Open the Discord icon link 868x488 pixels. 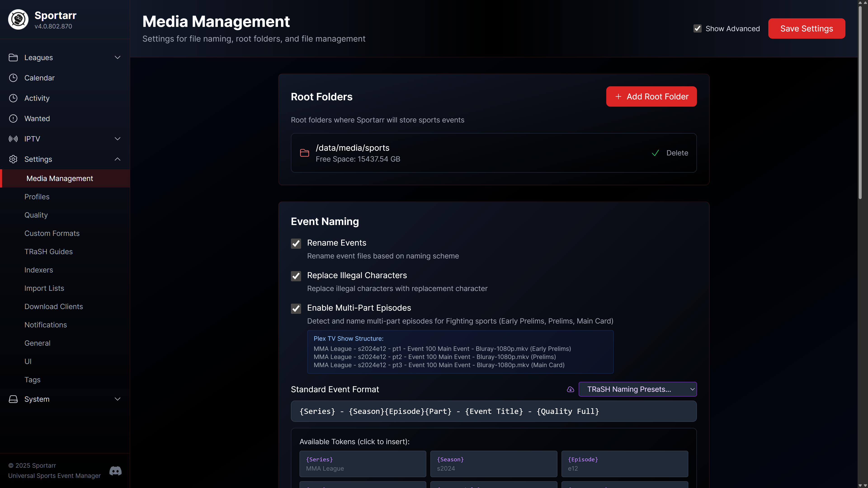click(x=116, y=471)
